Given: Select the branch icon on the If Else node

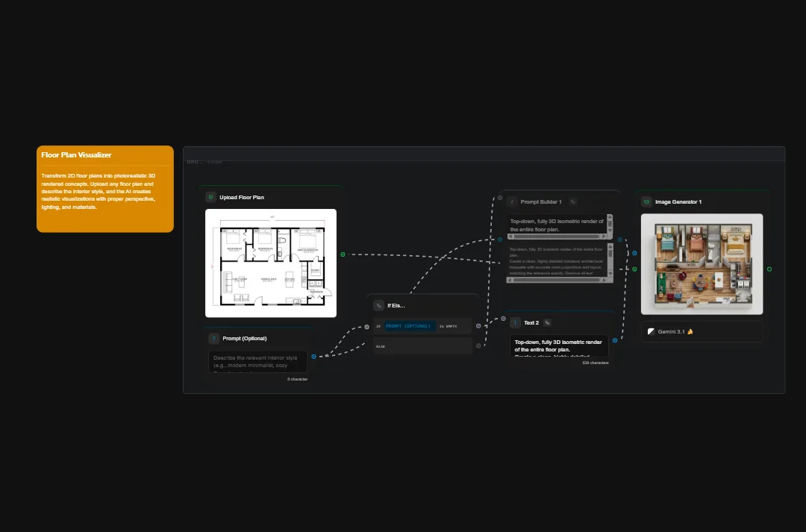Looking at the screenshot, I should click(378, 305).
